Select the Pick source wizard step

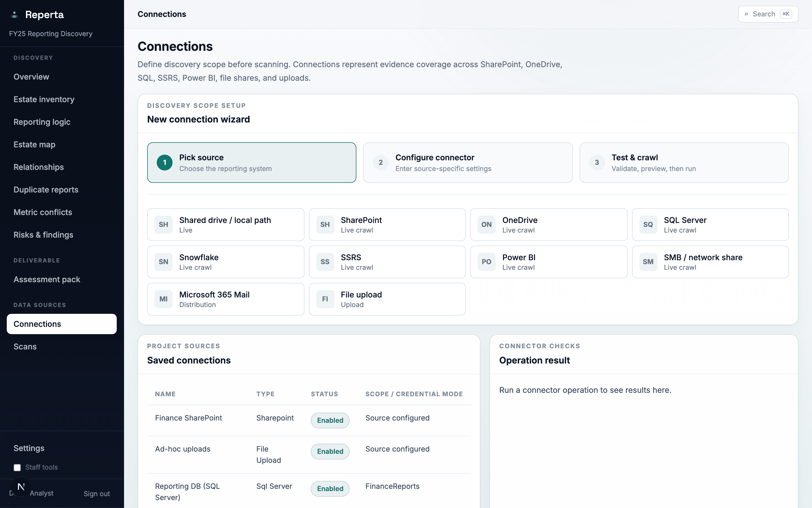coord(252,163)
